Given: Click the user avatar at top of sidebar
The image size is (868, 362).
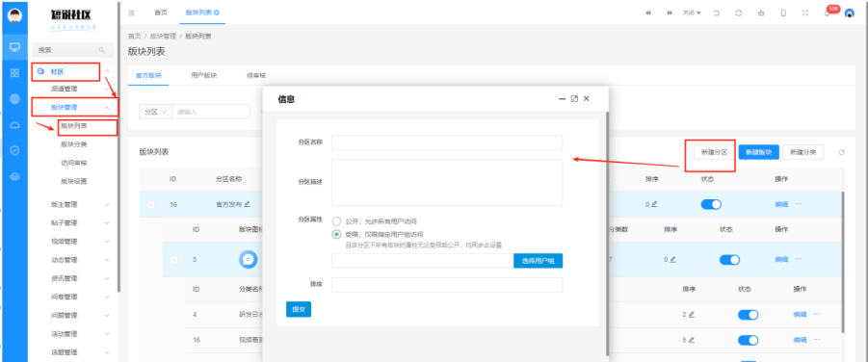Looking at the screenshot, I should 15,15.
